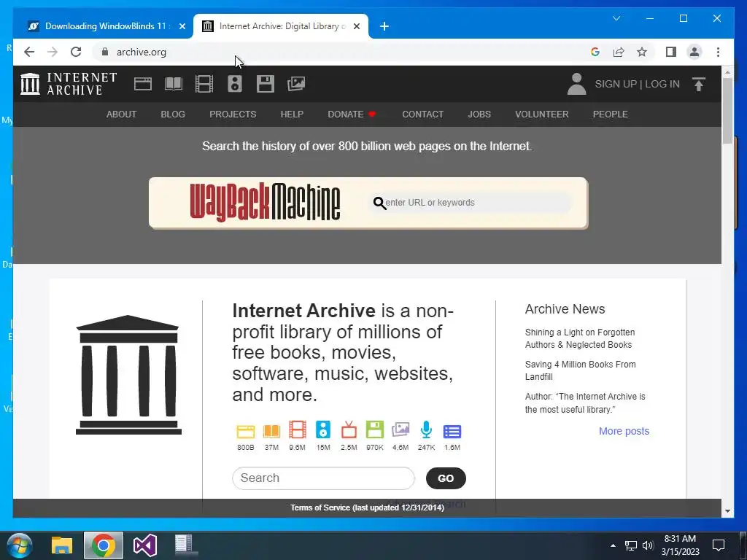This screenshot has width=747, height=560.
Task: Open 'The Internet Archive is the most useful library' post
Action: (x=585, y=402)
